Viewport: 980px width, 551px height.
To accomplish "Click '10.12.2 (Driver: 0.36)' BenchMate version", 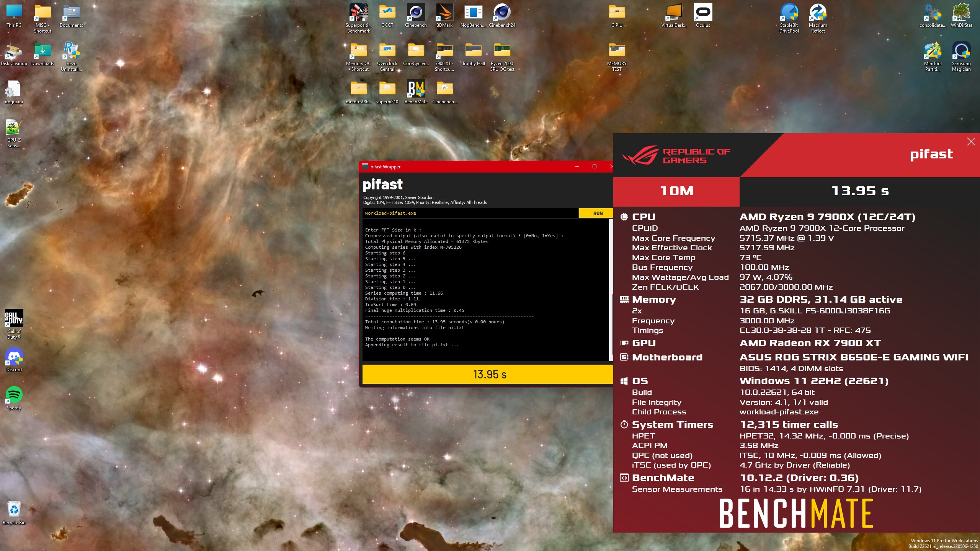I will (x=799, y=478).
